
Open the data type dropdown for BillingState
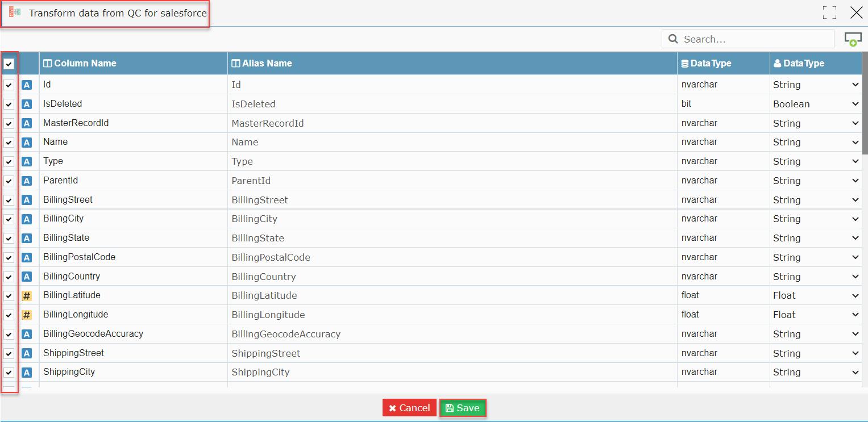tap(816, 238)
